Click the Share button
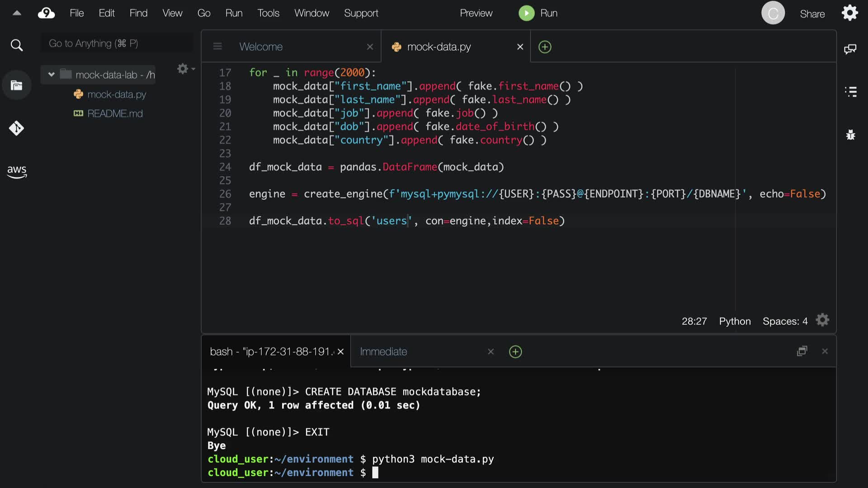The width and height of the screenshot is (868, 488). point(812,14)
